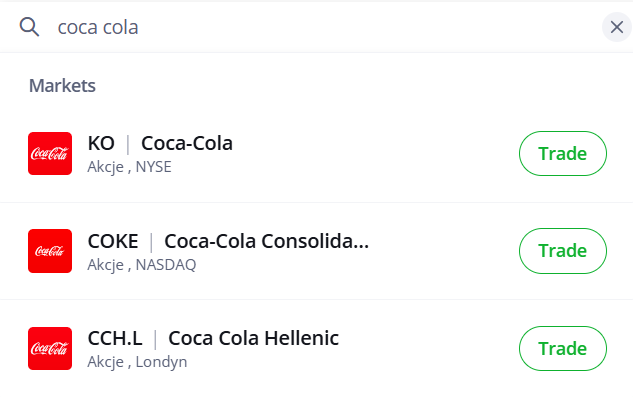
Task: Select the empty area of COKE row
Action: pyautogui.click(x=443, y=251)
